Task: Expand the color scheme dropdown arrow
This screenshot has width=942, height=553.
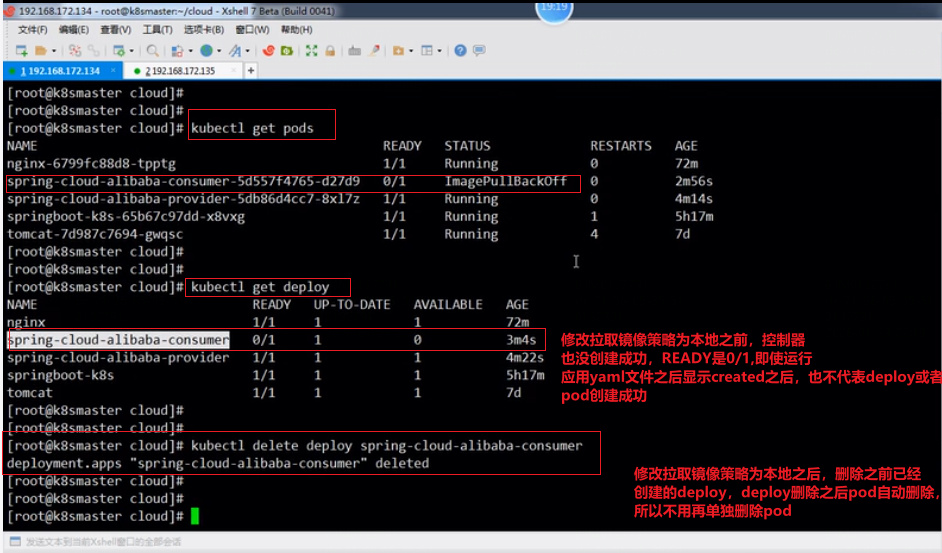Action: (190, 51)
